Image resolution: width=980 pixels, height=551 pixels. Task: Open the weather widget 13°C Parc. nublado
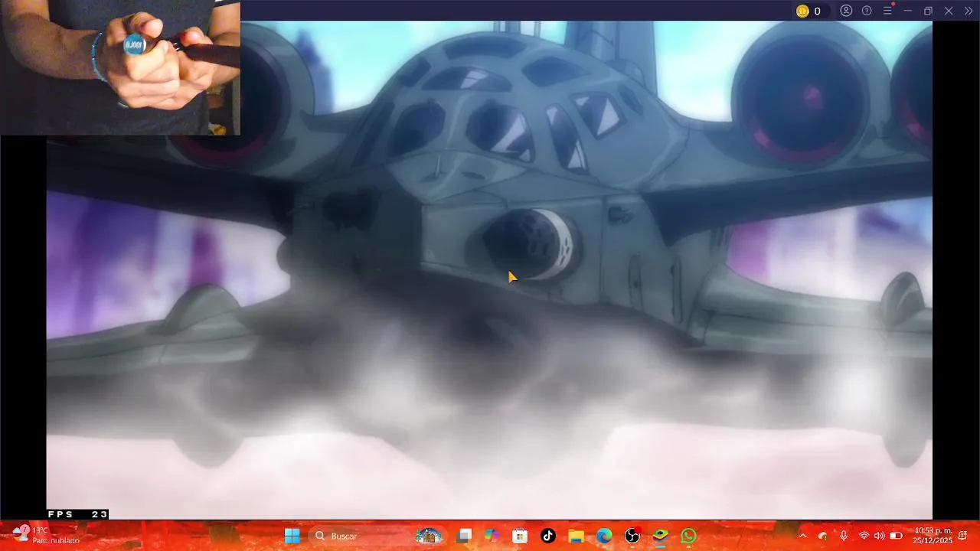click(46, 535)
